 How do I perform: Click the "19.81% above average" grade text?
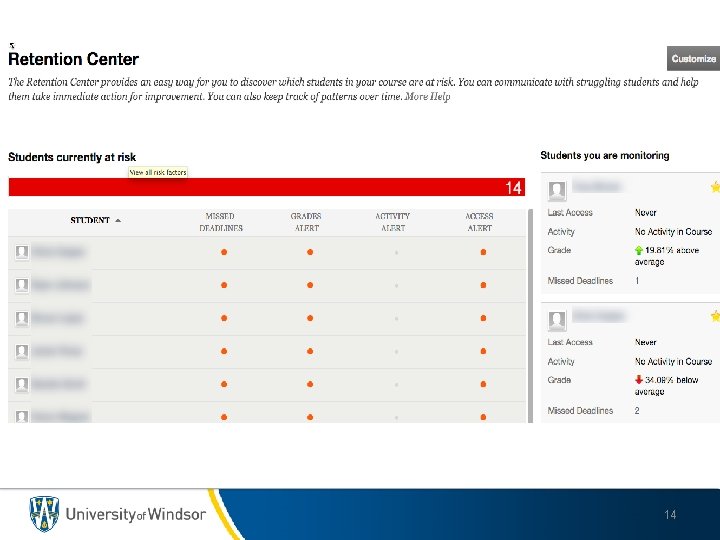point(667,256)
